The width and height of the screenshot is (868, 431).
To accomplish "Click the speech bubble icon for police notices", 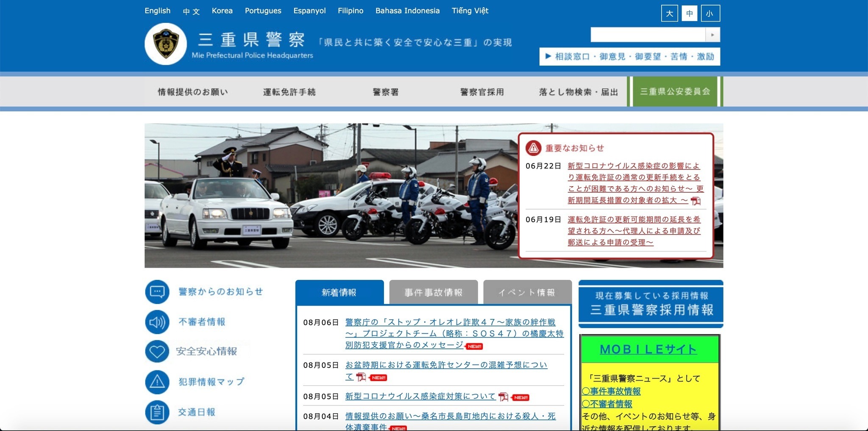I will [157, 292].
